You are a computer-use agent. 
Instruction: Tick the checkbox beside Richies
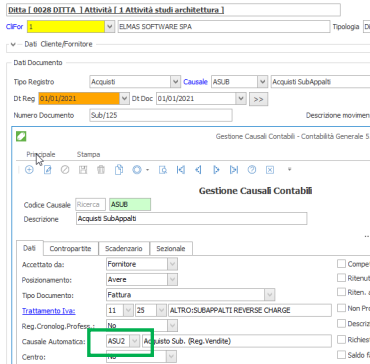point(341,339)
